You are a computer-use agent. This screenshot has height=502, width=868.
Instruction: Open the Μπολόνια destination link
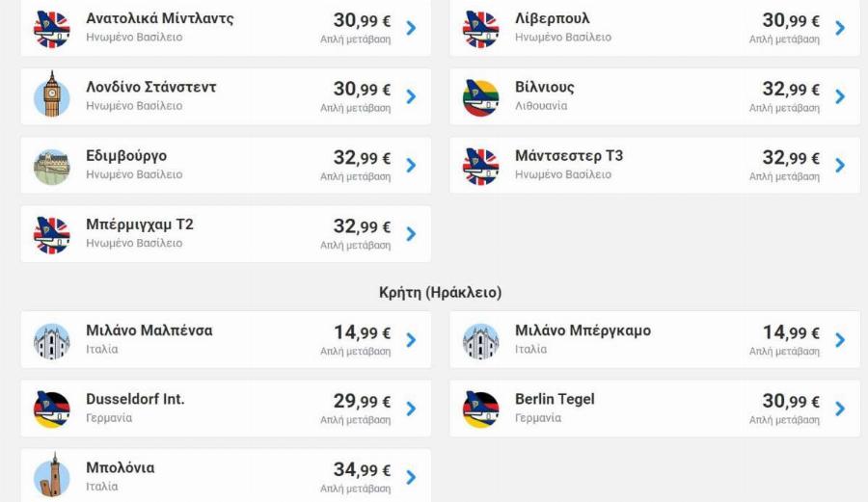(120, 468)
